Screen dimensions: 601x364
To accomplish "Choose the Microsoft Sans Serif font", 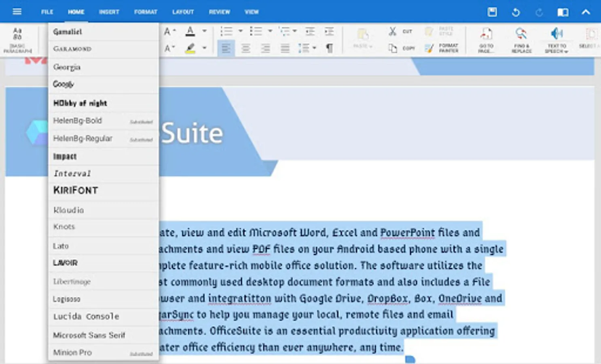I will [103, 335].
